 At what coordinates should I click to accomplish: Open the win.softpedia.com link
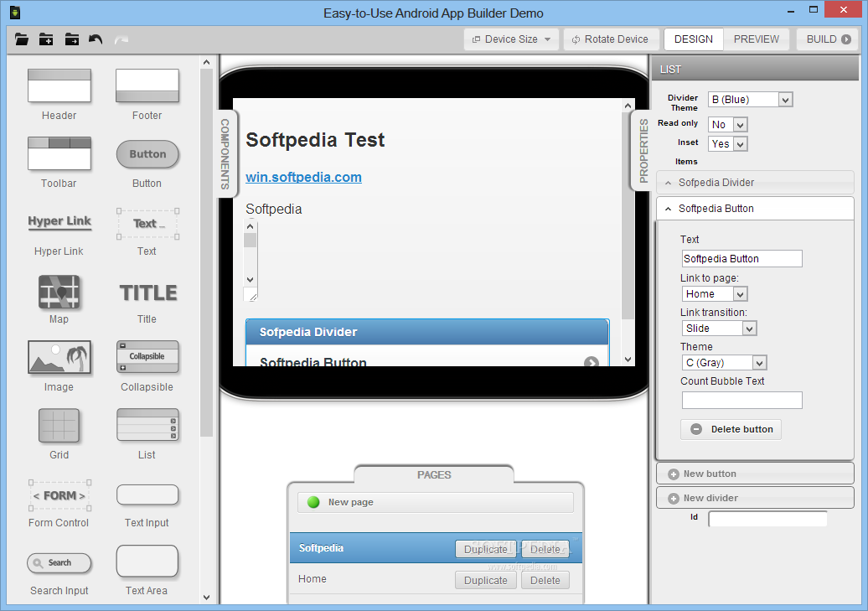point(303,177)
